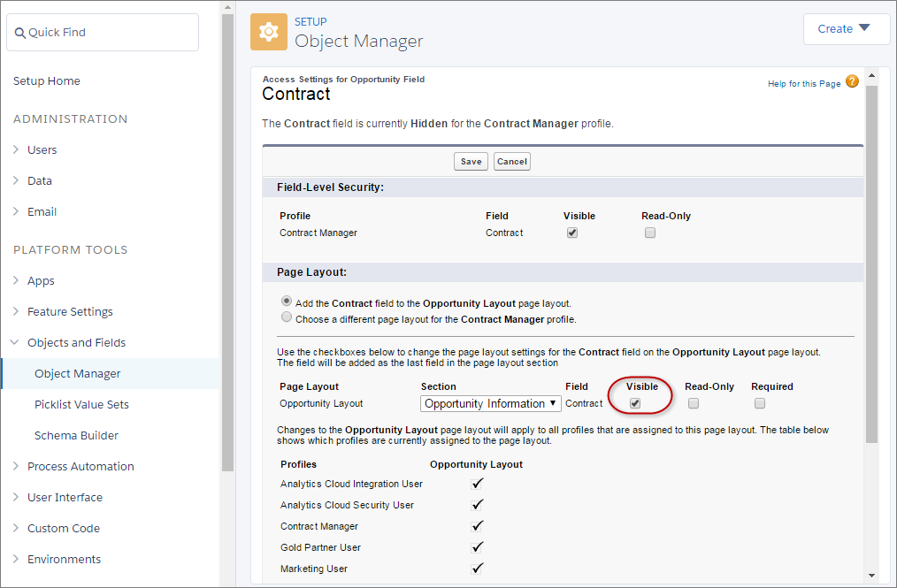Click the Page Layout section heading
Viewport: 897px width, 588px height.
coord(311,272)
